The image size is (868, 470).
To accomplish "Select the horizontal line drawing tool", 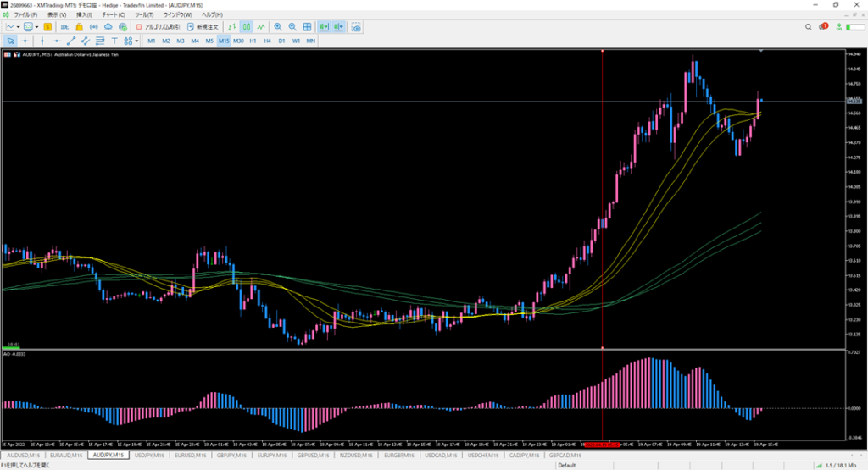I will click(x=57, y=41).
